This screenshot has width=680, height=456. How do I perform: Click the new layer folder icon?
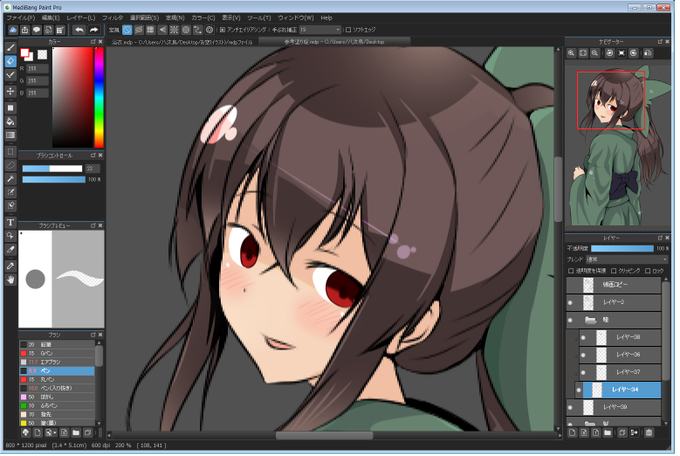(608, 433)
